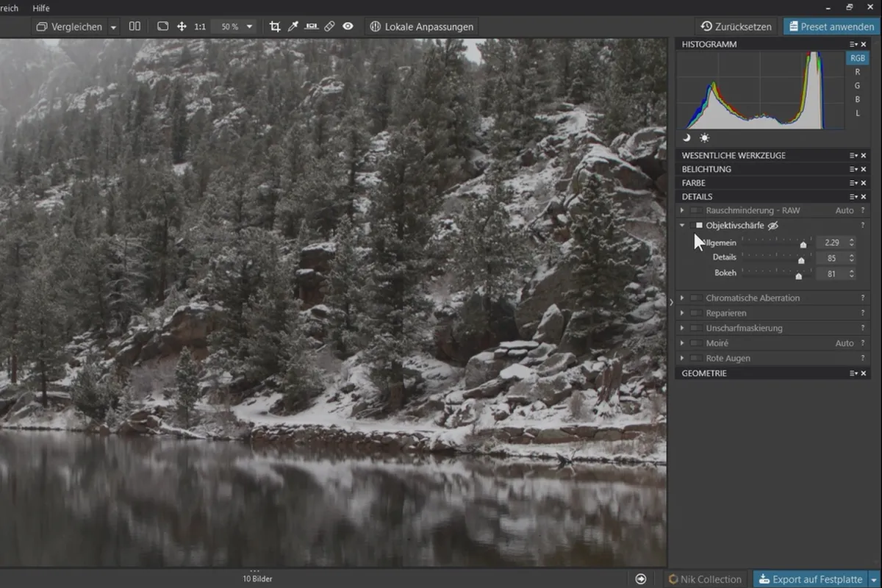Show help for Objektivschärfe

click(863, 225)
